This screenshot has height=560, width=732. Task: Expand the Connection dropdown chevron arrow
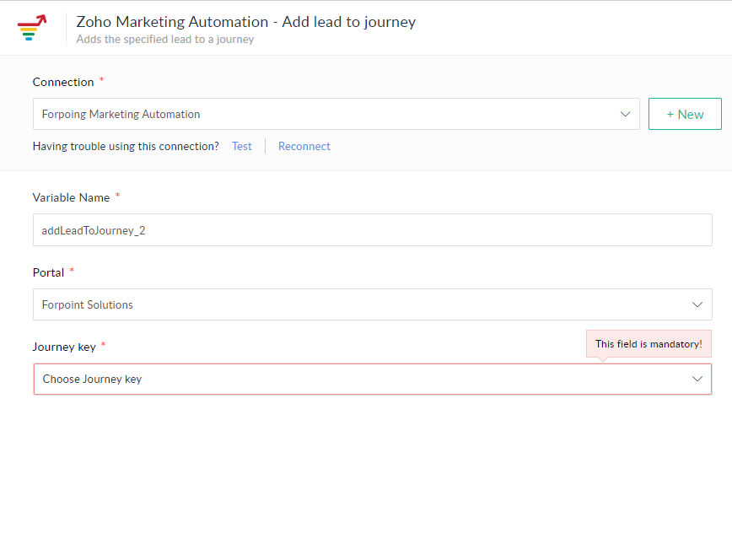[625, 114]
